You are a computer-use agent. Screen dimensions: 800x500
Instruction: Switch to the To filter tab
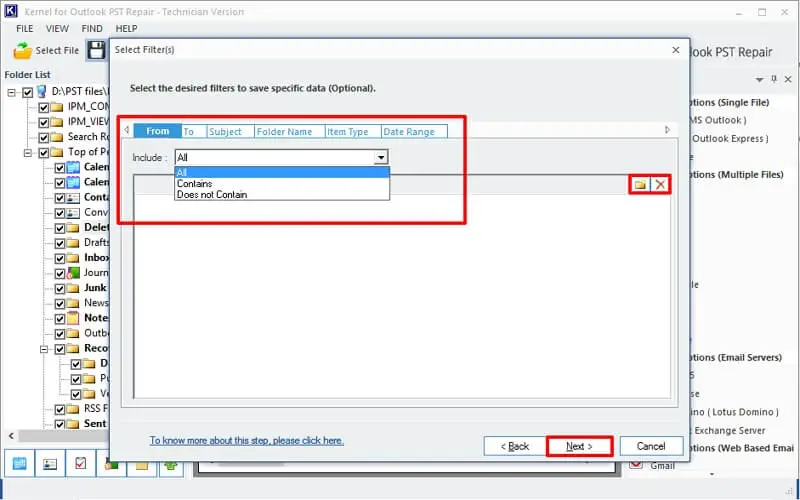194,132
